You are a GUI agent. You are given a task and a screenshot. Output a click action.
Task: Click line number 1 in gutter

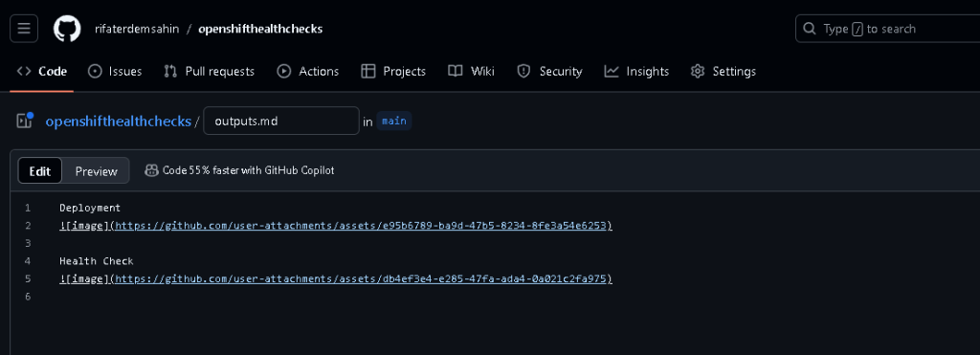click(28, 208)
